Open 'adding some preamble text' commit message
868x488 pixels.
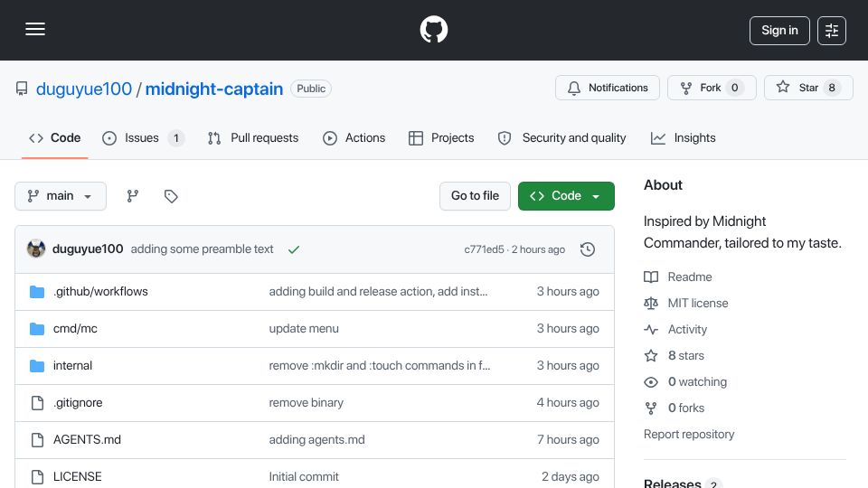coord(202,249)
